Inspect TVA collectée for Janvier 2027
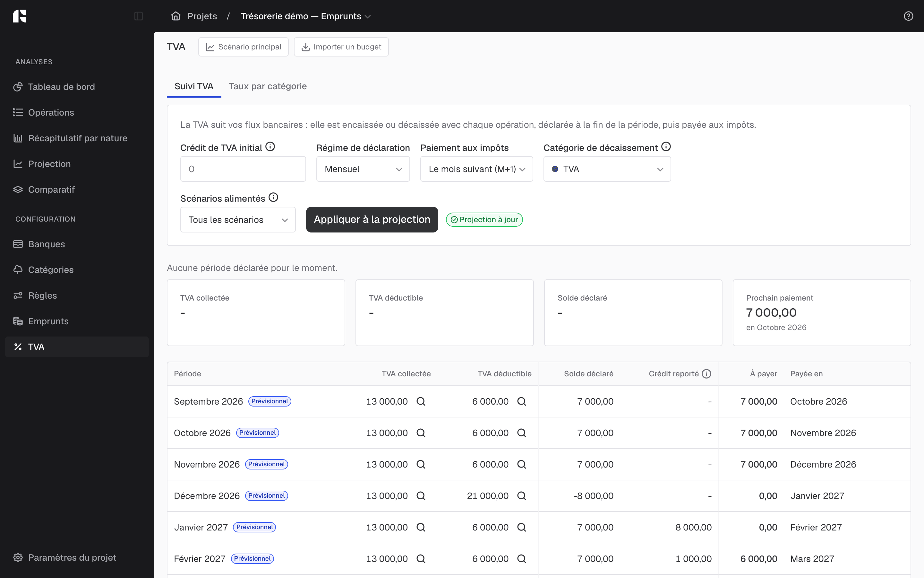Screen dimensions: 924x578 421,527
